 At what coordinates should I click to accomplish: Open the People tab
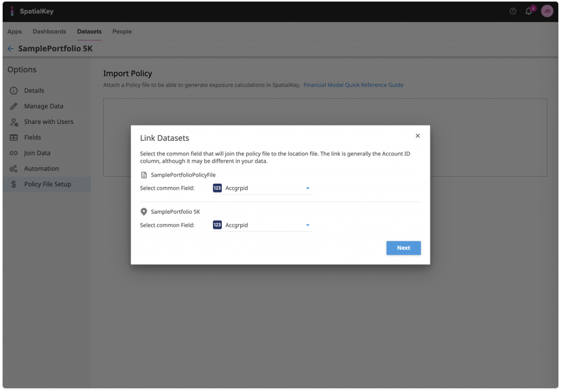point(122,32)
